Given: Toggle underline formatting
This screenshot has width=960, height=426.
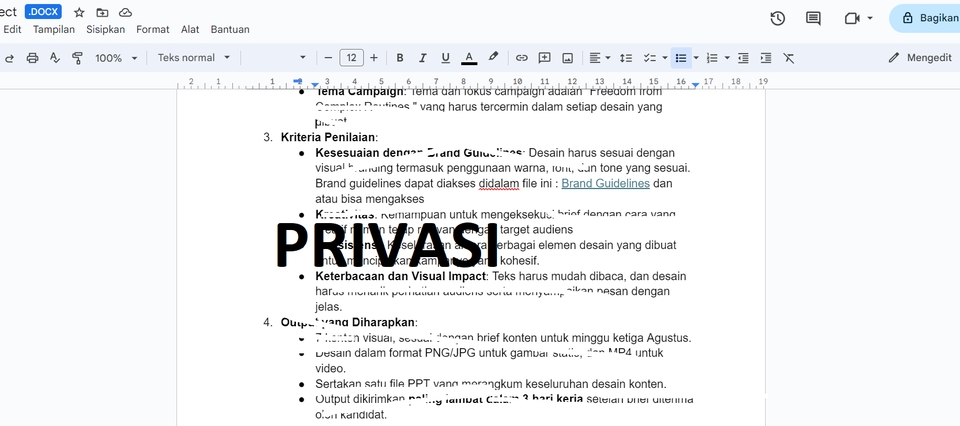Looking at the screenshot, I should point(446,58).
